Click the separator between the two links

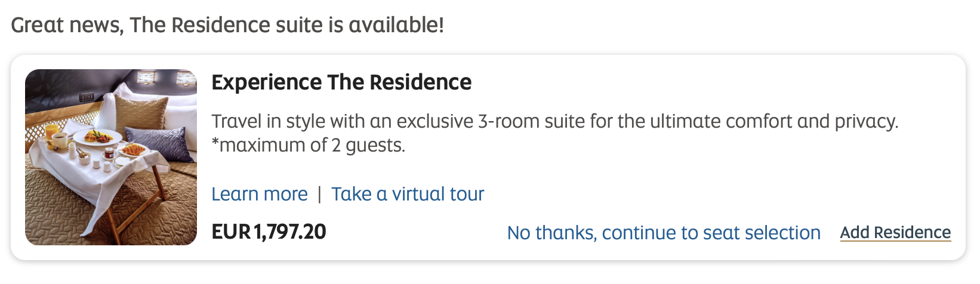point(319,195)
